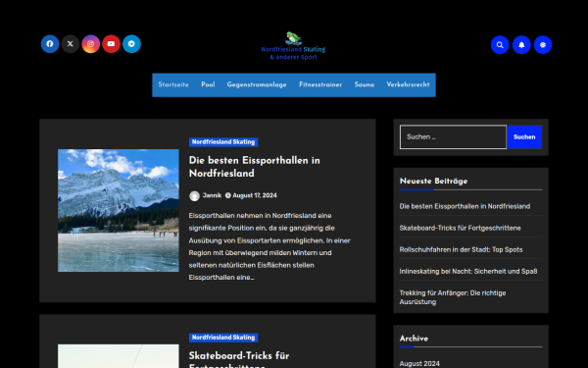
Task: Open the Skateboard-Tricks post thumbnail image
Action: [119, 356]
